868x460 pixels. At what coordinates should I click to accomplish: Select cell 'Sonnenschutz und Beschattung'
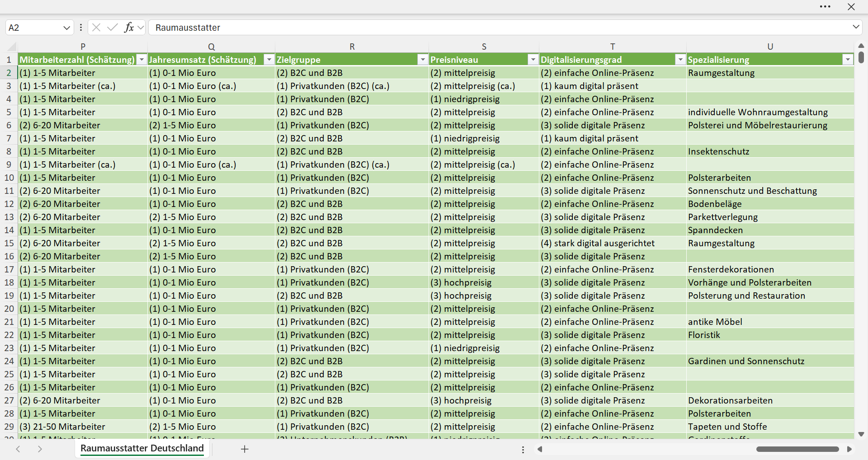tap(770, 191)
